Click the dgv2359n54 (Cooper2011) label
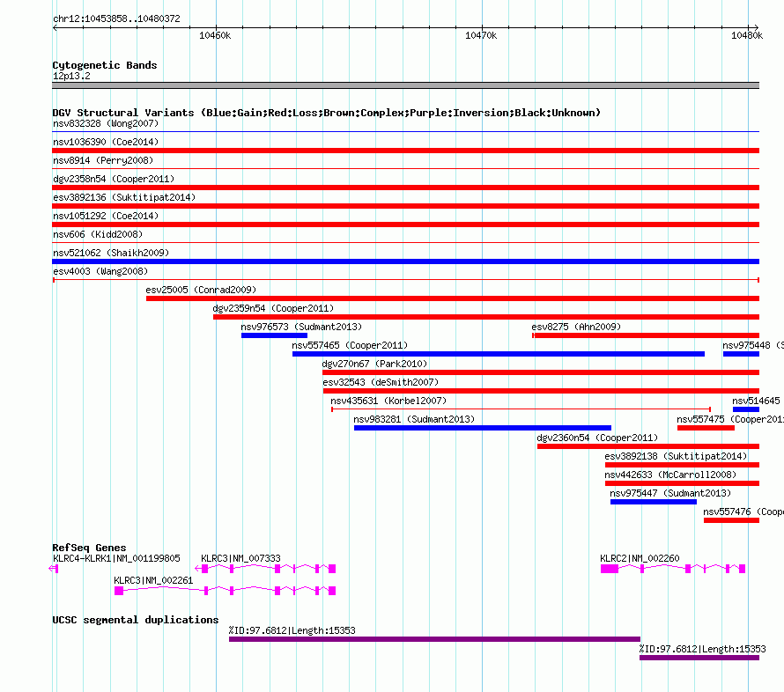Image resolution: width=784 pixels, height=692 pixels. (x=273, y=308)
